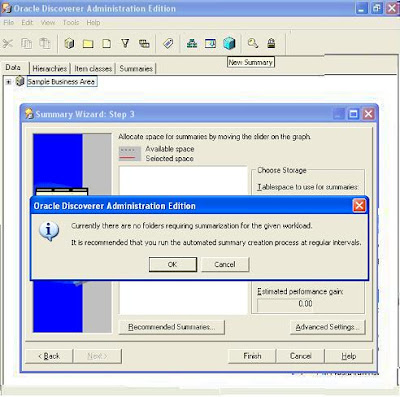The height and width of the screenshot is (397, 400).
Task: Open the File menu
Action: click(9, 23)
